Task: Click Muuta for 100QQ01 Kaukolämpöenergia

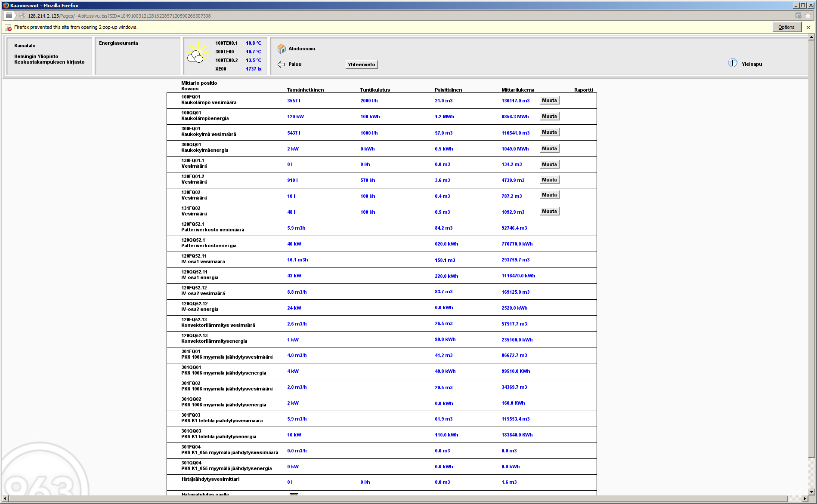Action: (x=549, y=116)
